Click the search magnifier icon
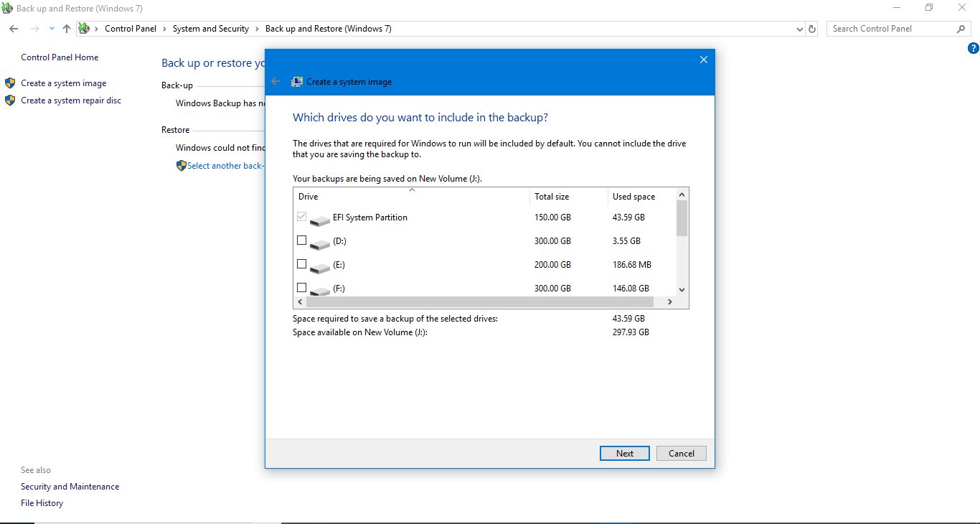This screenshot has width=980, height=524. tap(961, 29)
